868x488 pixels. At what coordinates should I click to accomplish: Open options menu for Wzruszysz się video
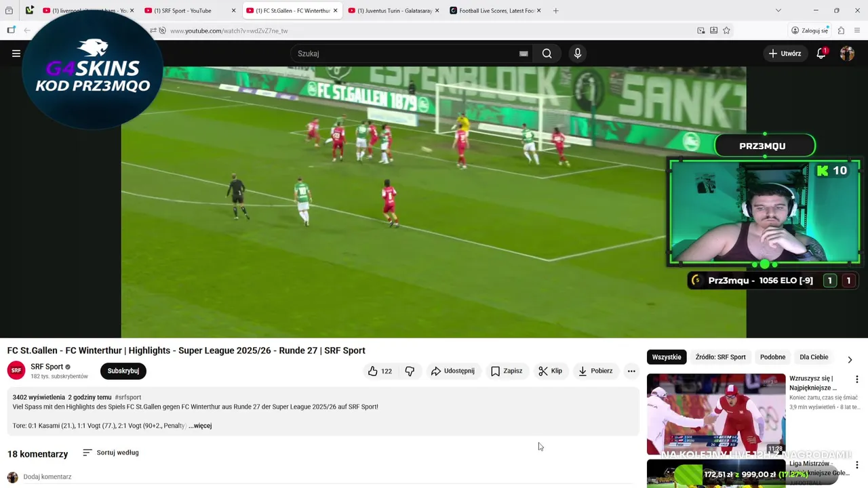tap(856, 380)
